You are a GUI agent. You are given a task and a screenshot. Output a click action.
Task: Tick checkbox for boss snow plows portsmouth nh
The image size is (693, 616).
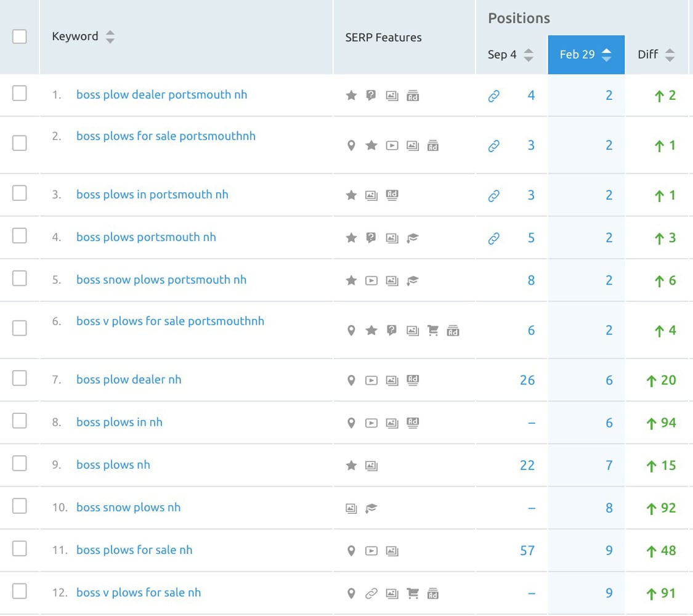point(20,278)
